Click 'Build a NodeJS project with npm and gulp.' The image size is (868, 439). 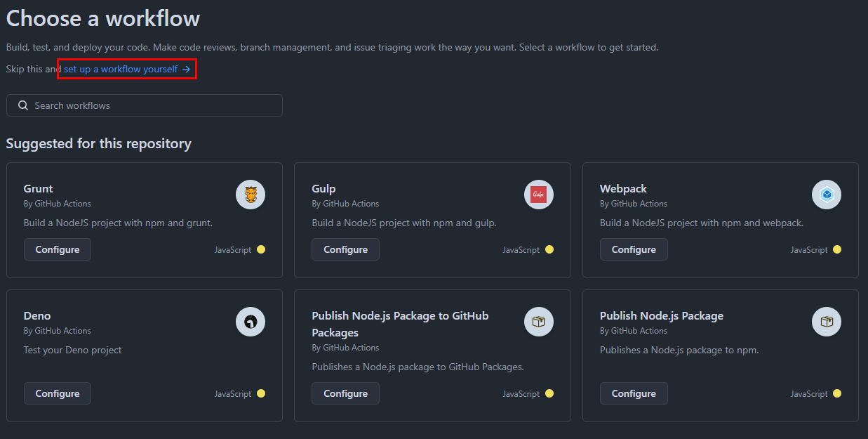tap(404, 223)
